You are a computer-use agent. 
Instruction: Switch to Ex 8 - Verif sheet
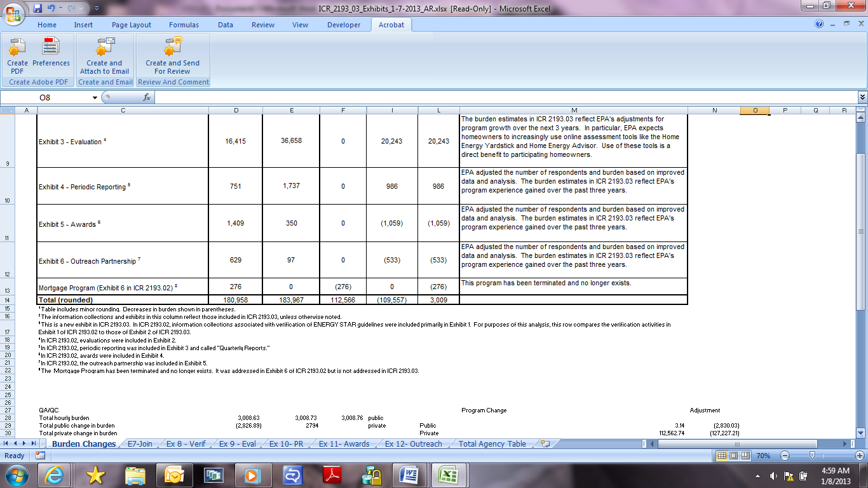[186, 444]
